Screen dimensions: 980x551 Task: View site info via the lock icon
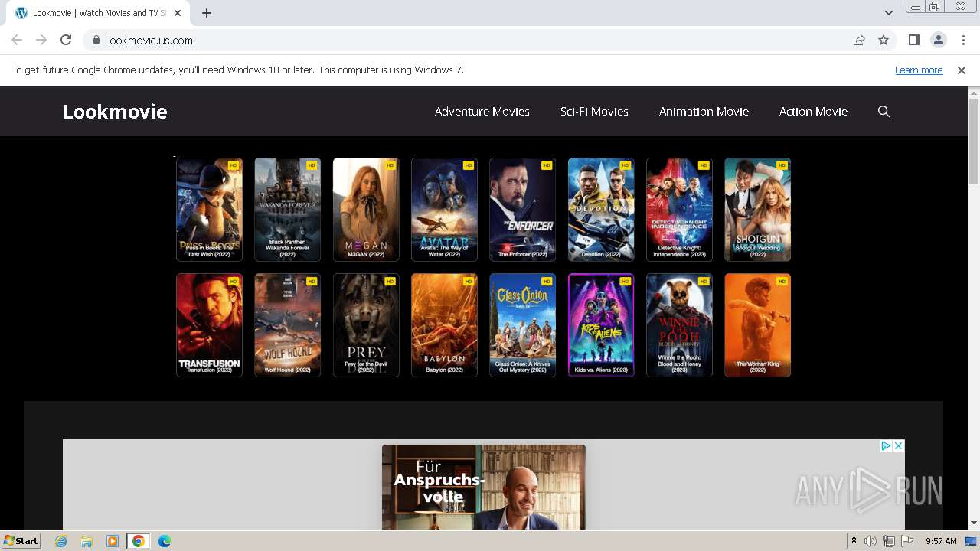[x=96, y=40]
